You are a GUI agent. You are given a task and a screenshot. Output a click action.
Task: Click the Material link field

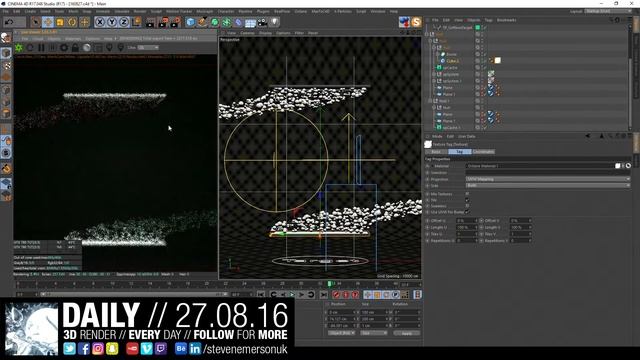pos(540,166)
